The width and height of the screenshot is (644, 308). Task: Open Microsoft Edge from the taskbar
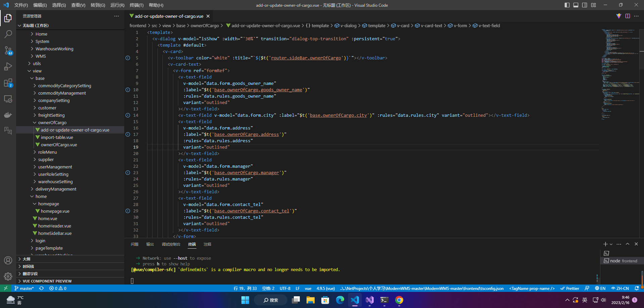tap(340, 300)
